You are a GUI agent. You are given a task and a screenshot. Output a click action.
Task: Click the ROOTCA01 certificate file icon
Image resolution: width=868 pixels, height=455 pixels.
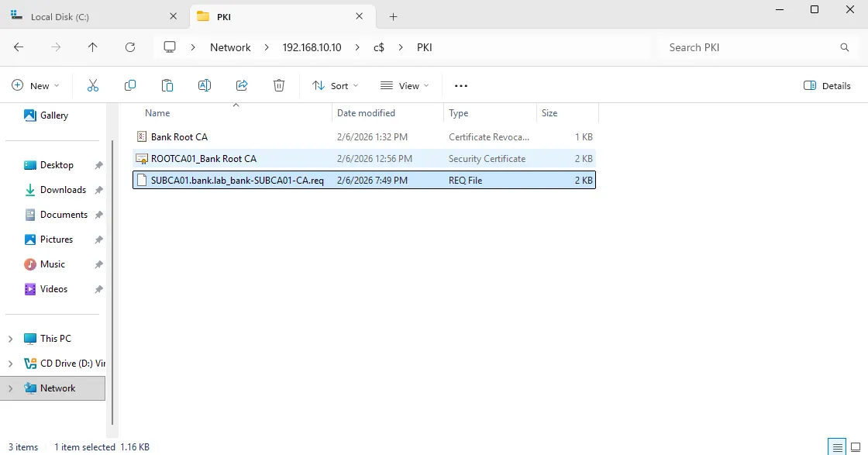pos(142,158)
